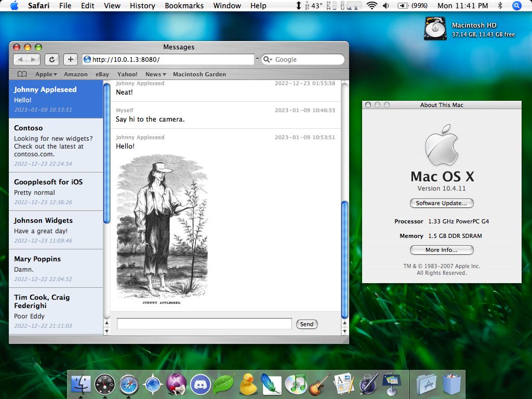Open the Google search options magnifier dropdown
The height and width of the screenshot is (399, 532).
click(x=268, y=59)
